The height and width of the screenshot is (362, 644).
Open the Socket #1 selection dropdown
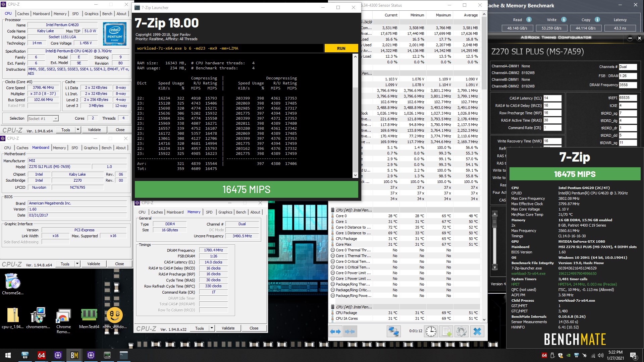43,119
